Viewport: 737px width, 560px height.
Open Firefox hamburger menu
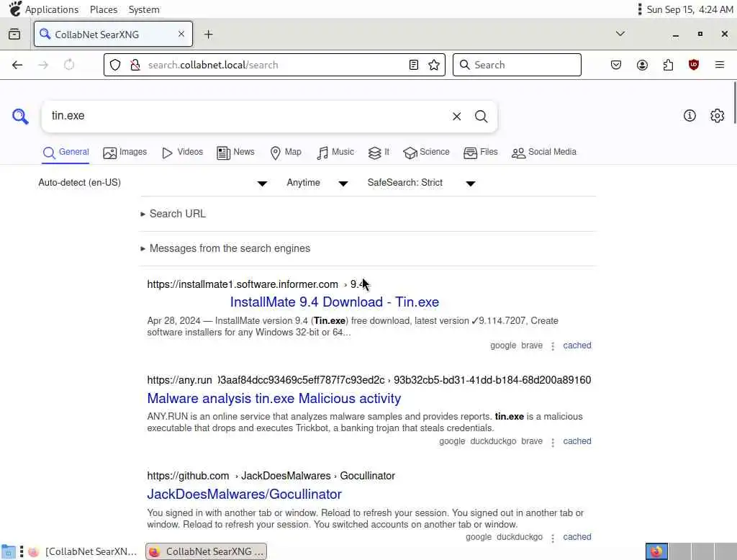pos(720,65)
